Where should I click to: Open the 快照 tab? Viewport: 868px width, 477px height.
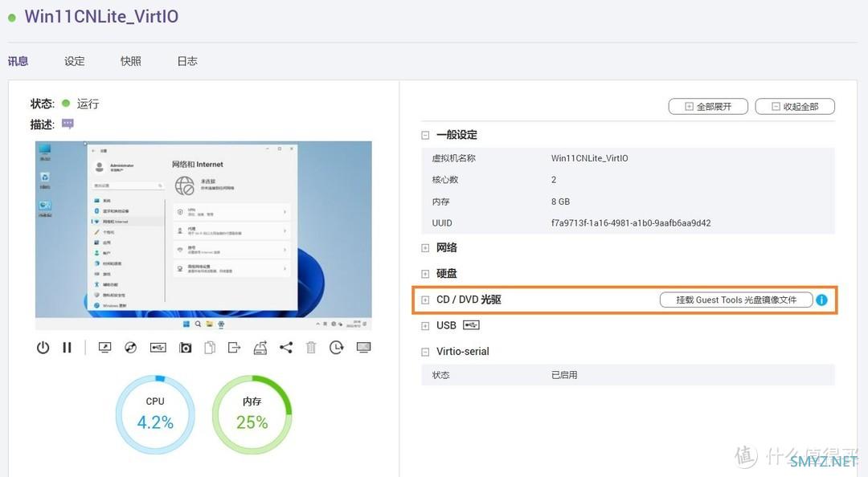[x=131, y=61]
